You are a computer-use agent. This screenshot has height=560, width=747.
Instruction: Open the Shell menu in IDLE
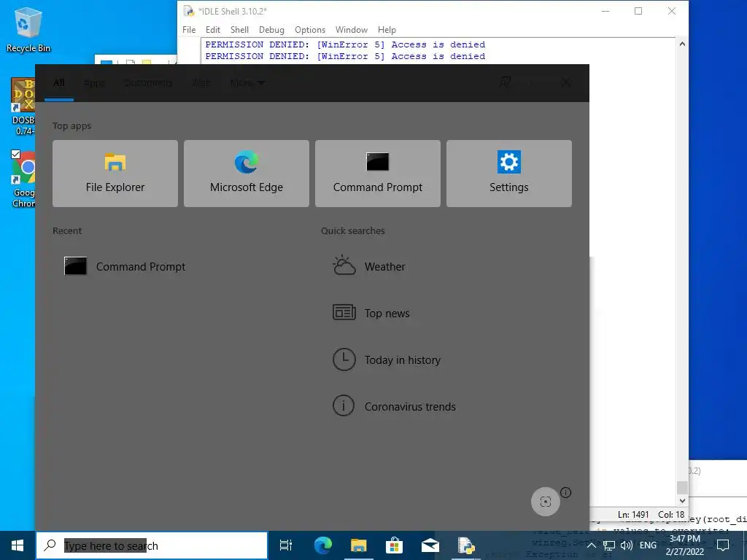coord(239,29)
